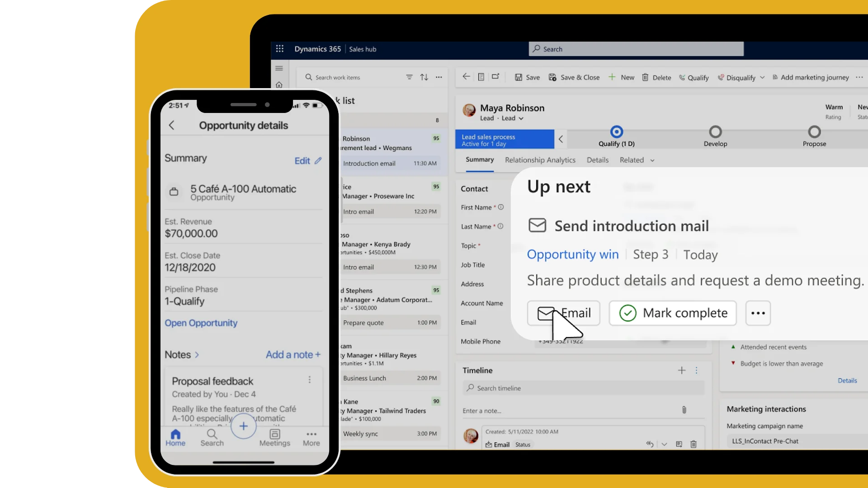Create a New record
Image resolution: width=868 pixels, height=488 pixels.
[x=621, y=77]
